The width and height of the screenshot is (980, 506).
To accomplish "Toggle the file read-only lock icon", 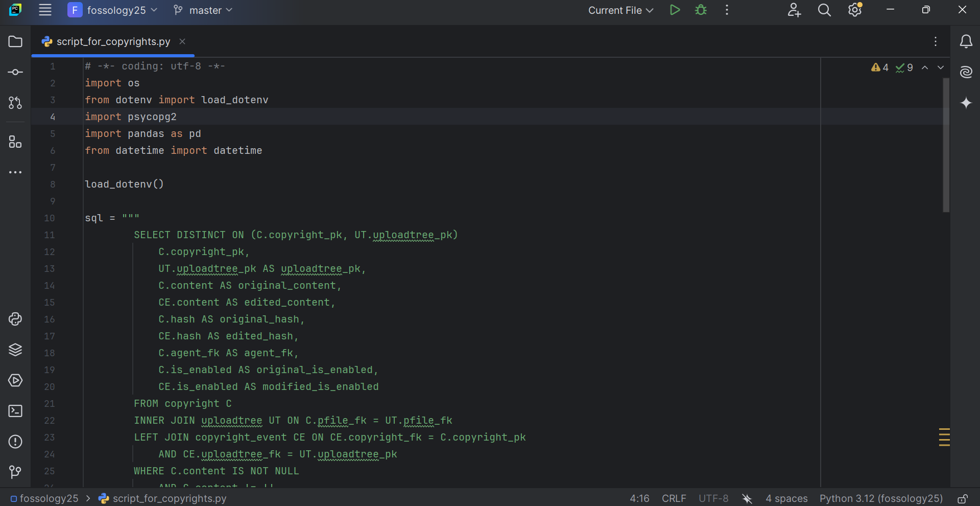I will (962, 498).
